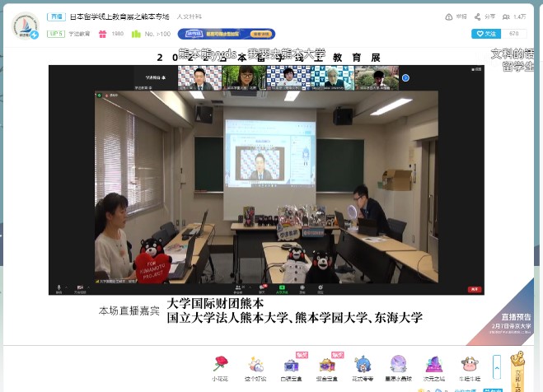The image size is (543, 392).
Task: Click the live status badge beside the title
Action: coord(56,16)
